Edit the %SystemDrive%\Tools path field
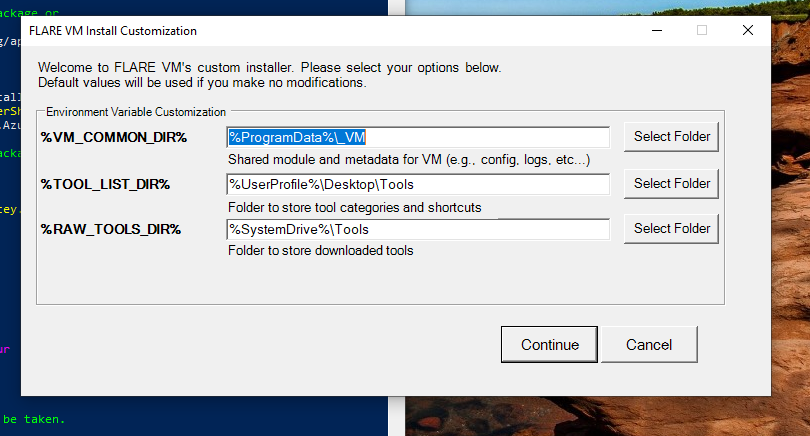810x436 pixels. point(418,230)
